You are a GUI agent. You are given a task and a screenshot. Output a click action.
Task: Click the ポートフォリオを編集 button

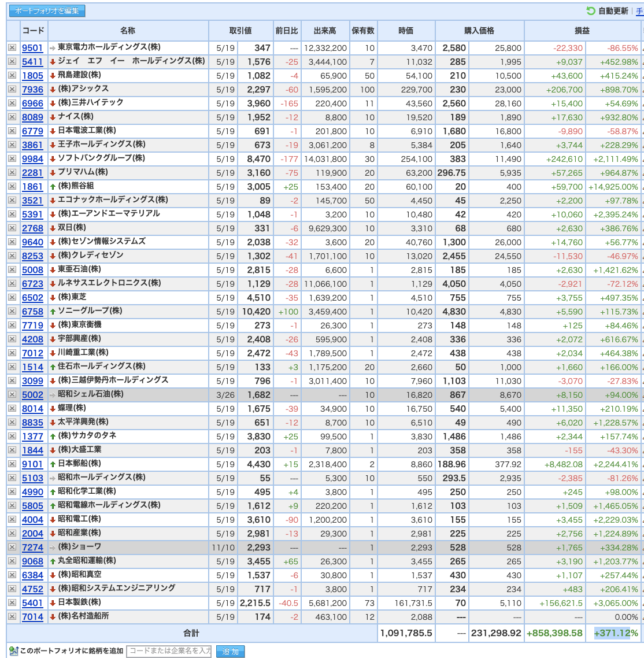(47, 11)
